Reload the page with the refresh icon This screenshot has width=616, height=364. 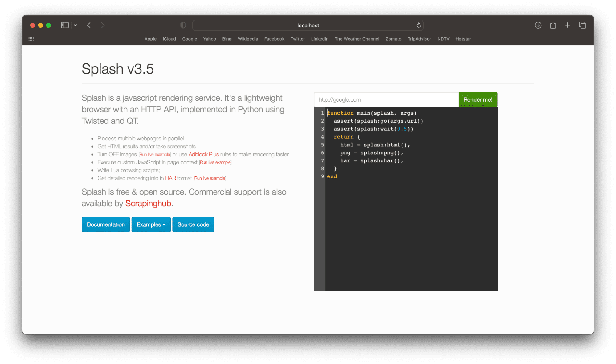coord(418,25)
